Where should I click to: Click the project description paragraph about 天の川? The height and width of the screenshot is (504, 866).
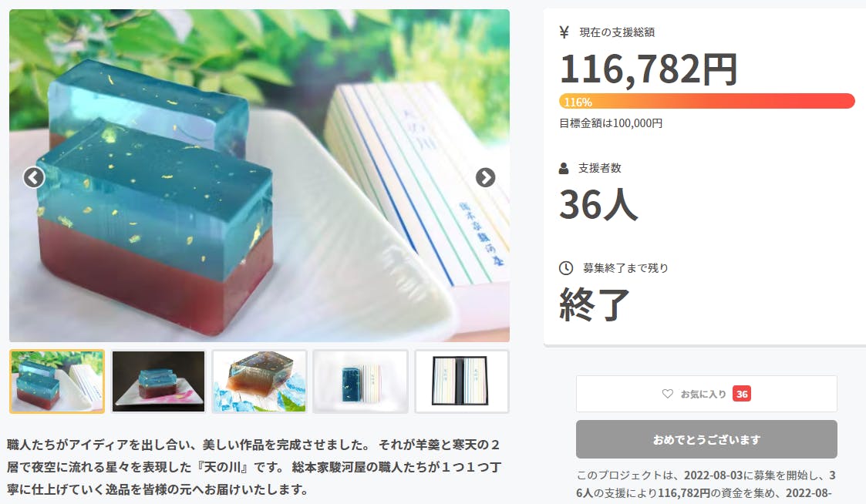point(254,467)
